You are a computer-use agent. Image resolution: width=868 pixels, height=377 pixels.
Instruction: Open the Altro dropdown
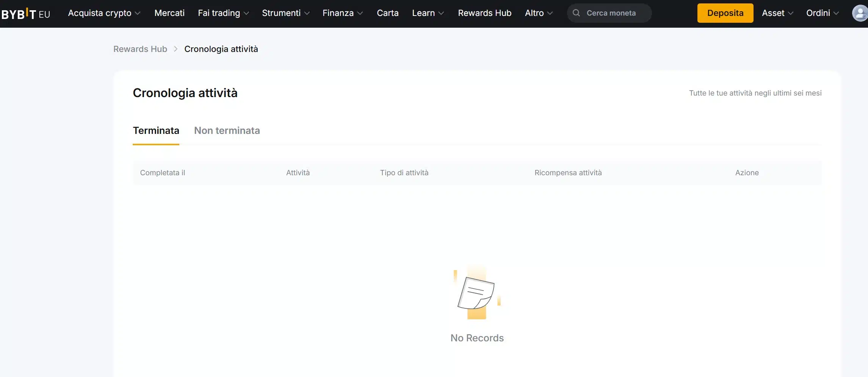[x=539, y=13]
